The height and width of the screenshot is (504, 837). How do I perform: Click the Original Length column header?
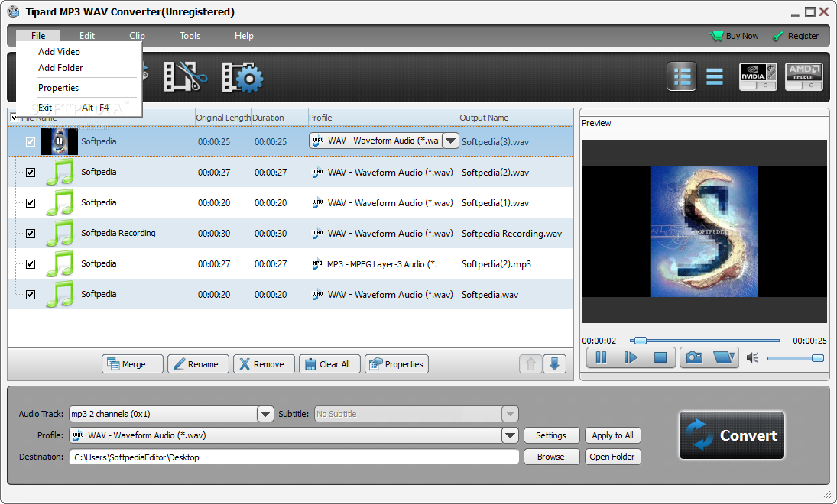point(223,118)
